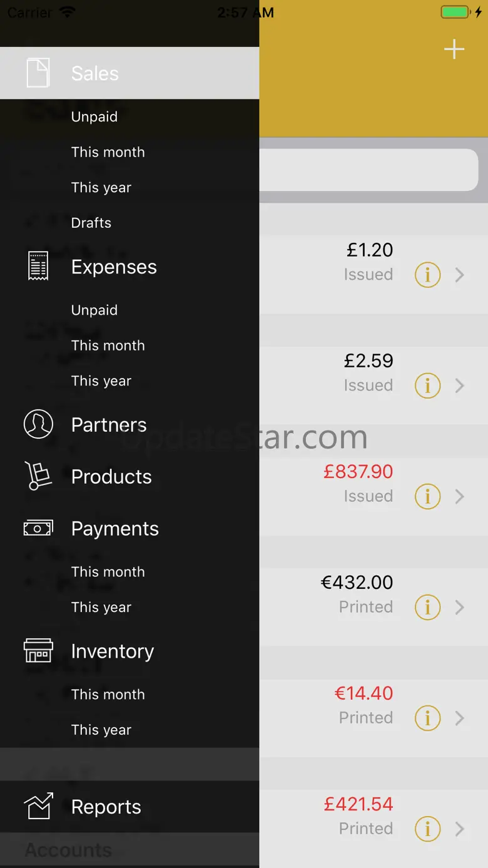Tap the Reports chart icon
The width and height of the screenshot is (488, 868).
pyautogui.click(x=38, y=807)
